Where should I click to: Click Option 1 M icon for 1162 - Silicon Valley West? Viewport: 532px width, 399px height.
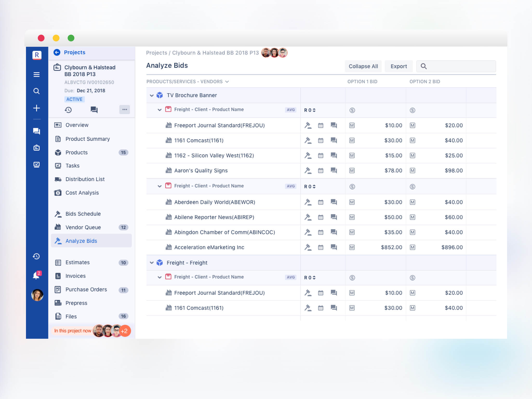coord(352,156)
